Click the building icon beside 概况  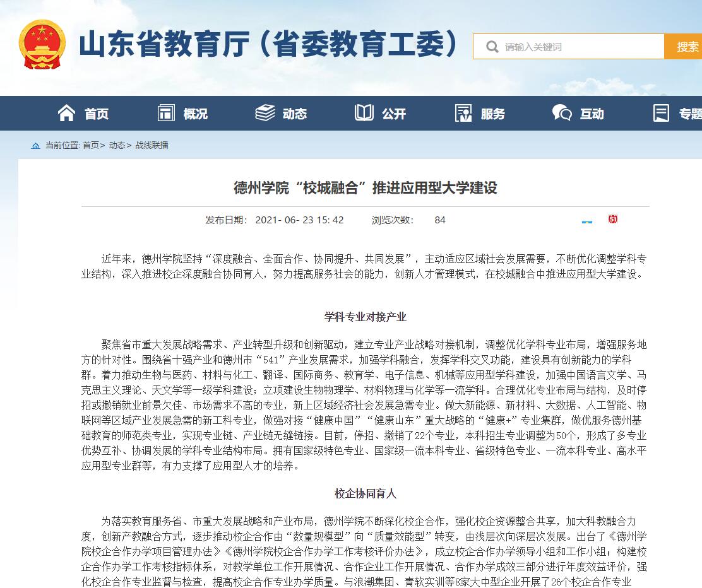tap(166, 113)
